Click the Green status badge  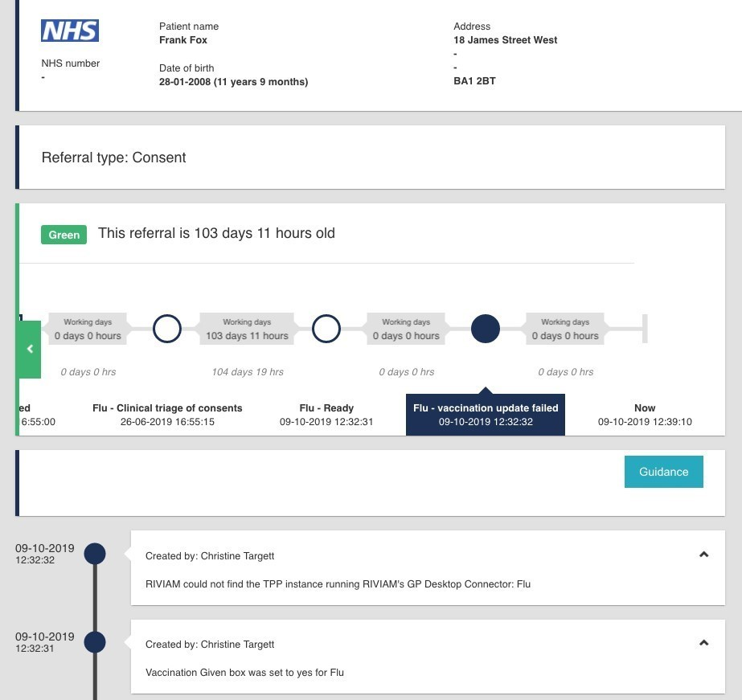point(64,235)
